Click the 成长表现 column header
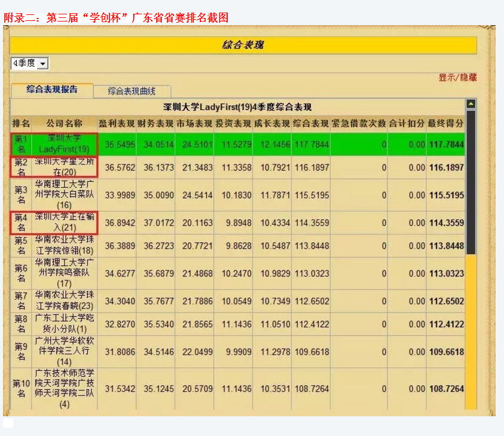This screenshot has width=504, height=436. click(272, 123)
